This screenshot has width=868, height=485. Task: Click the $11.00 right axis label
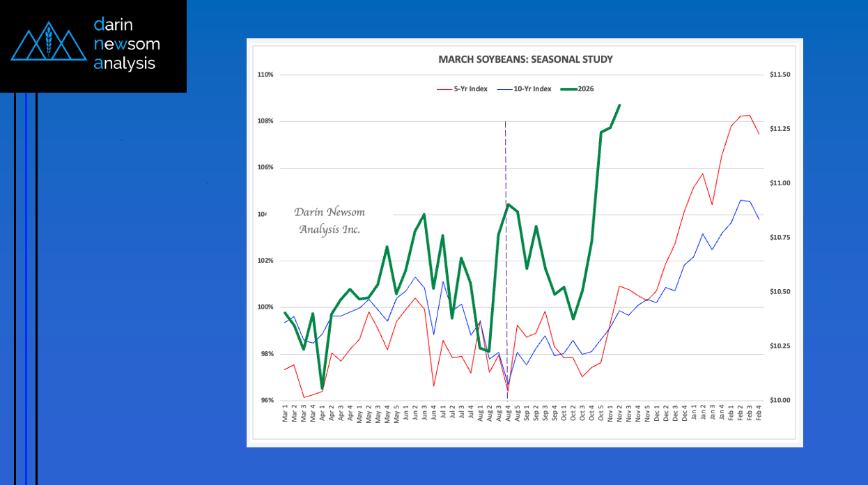[780, 183]
